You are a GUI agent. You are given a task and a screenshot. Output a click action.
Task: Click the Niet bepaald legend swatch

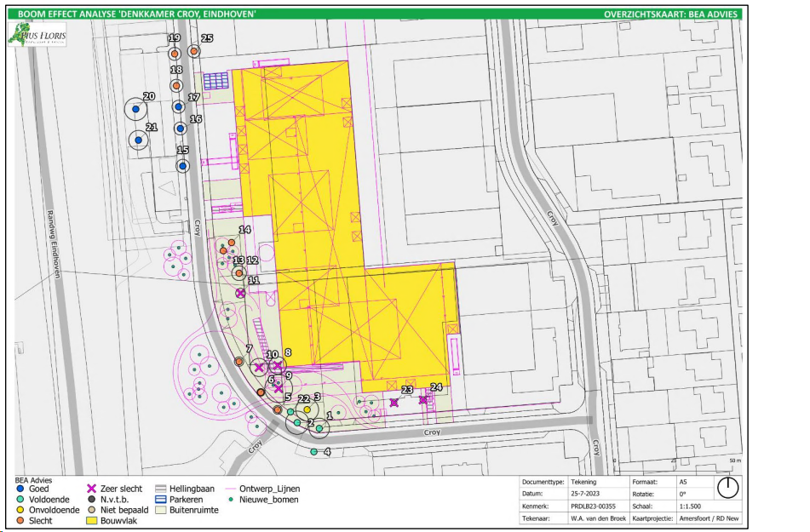click(91, 510)
